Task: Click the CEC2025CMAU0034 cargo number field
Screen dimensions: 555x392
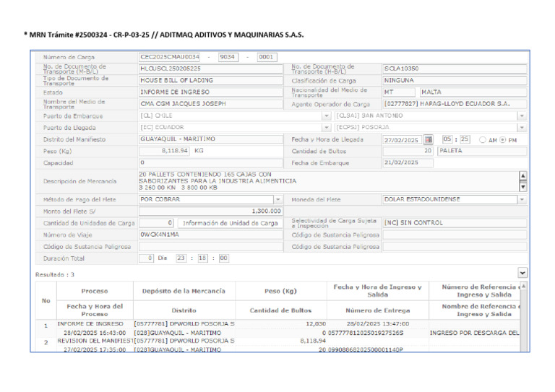Action: pyautogui.click(x=170, y=57)
